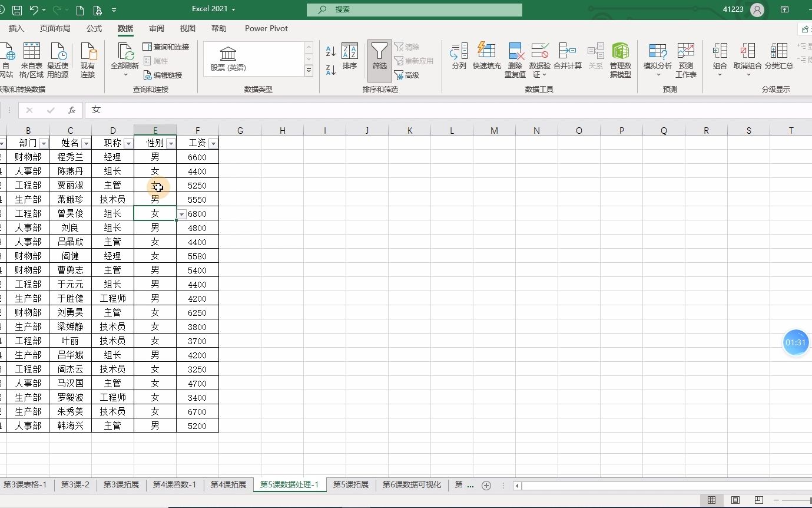Click cell containing 程秀兰
The height and width of the screenshot is (508, 812).
pyautogui.click(x=71, y=157)
